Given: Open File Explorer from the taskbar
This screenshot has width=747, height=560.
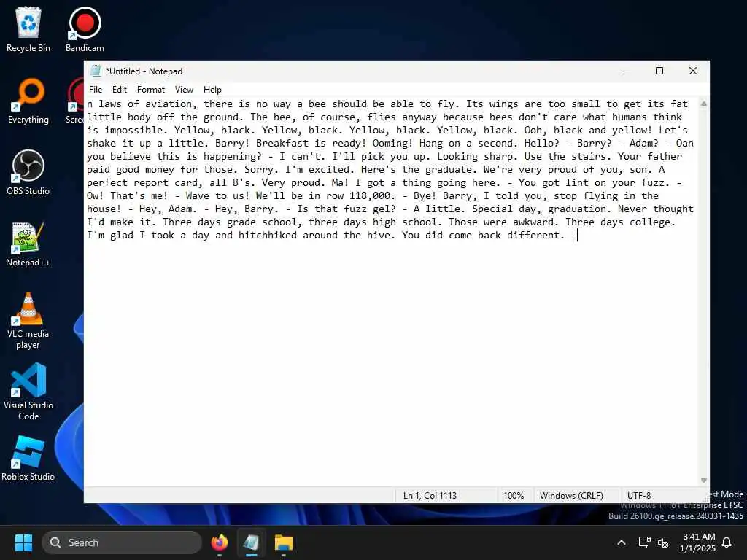Looking at the screenshot, I should click(x=284, y=542).
